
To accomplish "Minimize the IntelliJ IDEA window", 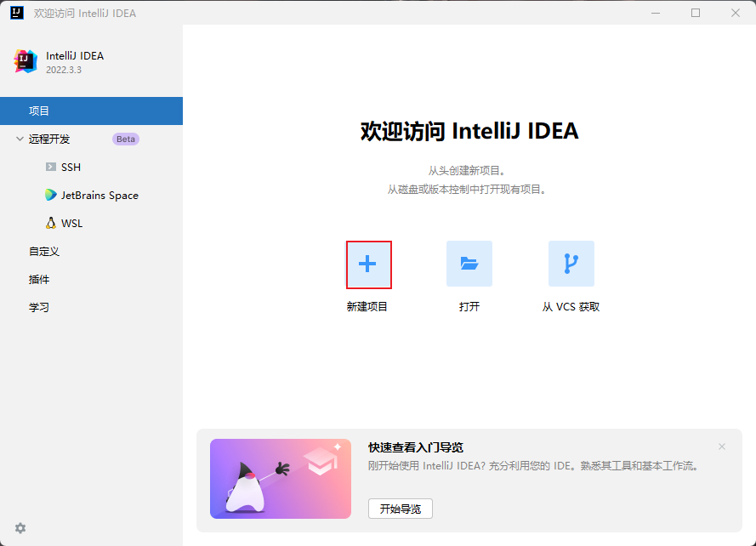I will (x=656, y=13).
